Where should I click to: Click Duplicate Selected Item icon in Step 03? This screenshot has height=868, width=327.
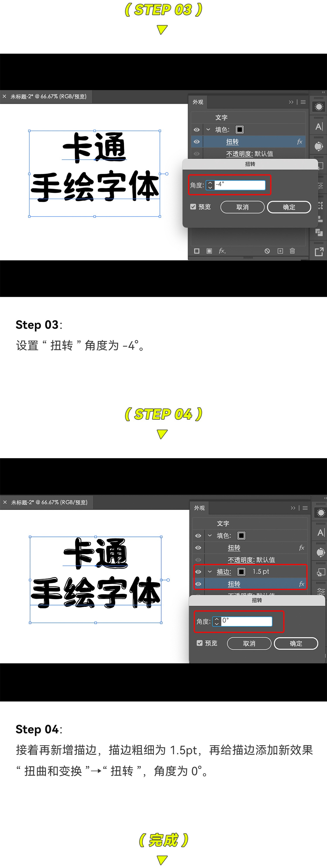click(280, 251)
